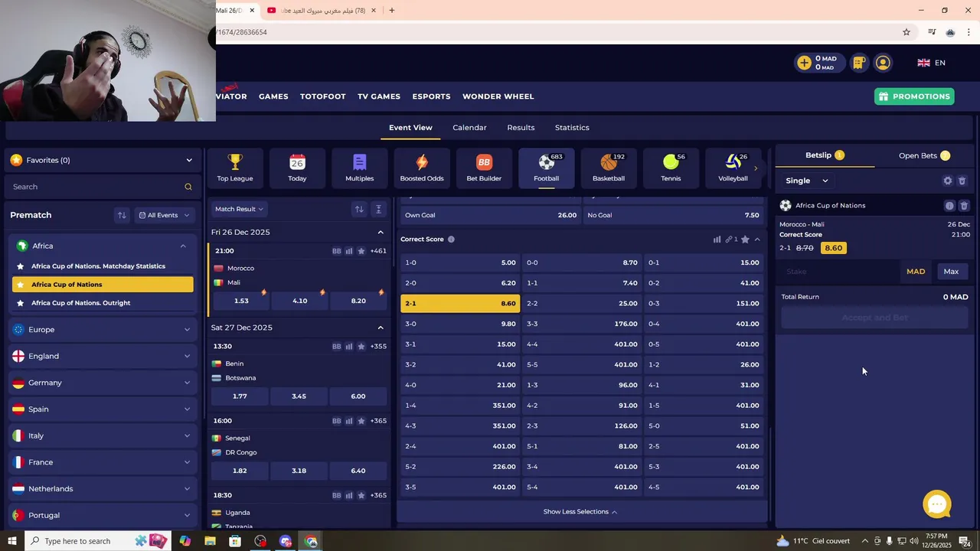This screenshot has height=551, width=980.
Task: Favorite the Morocco Mali match star
Action: (361, 251)
